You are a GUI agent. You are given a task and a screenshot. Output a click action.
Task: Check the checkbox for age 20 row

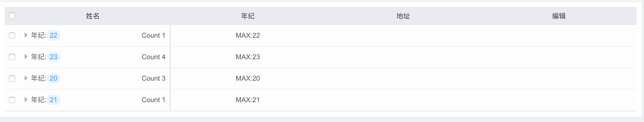coord(12,78)
